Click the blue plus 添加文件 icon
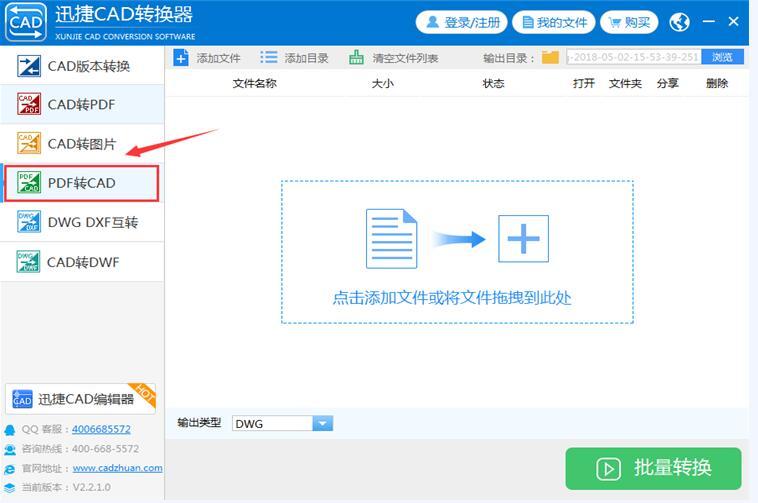This screenshot has height=503, width=758. (x=181, y=58)
